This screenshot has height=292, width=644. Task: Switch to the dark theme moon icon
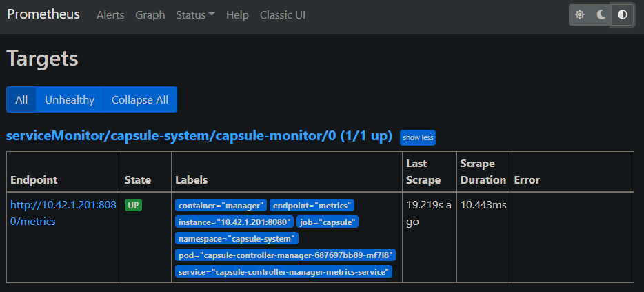[x=601, y=14]
